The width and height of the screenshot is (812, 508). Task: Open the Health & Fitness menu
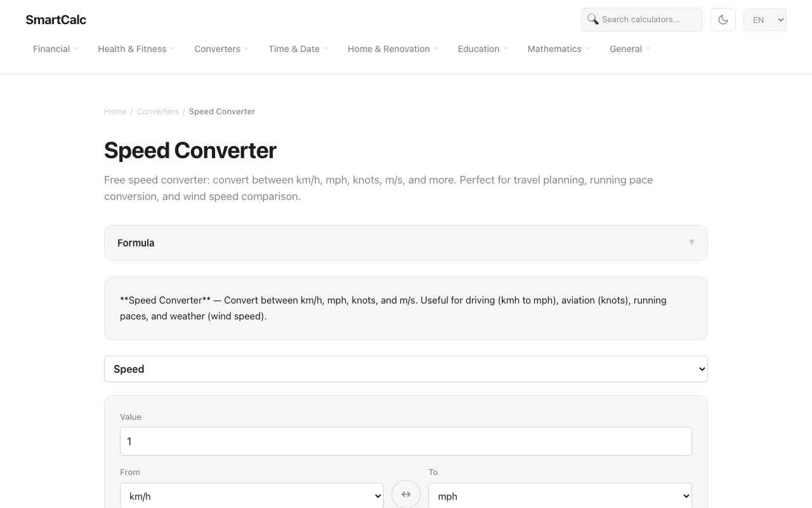coord(136,49)
